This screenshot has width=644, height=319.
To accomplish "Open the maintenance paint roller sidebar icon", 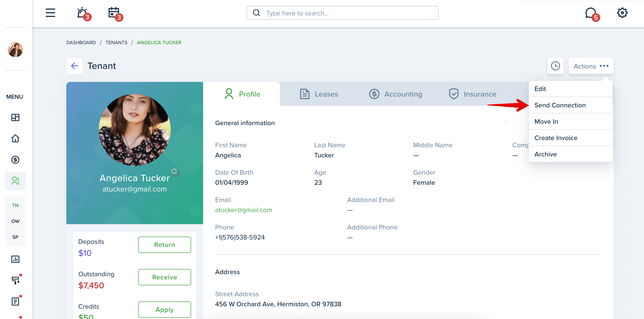I will pos(16,280).
